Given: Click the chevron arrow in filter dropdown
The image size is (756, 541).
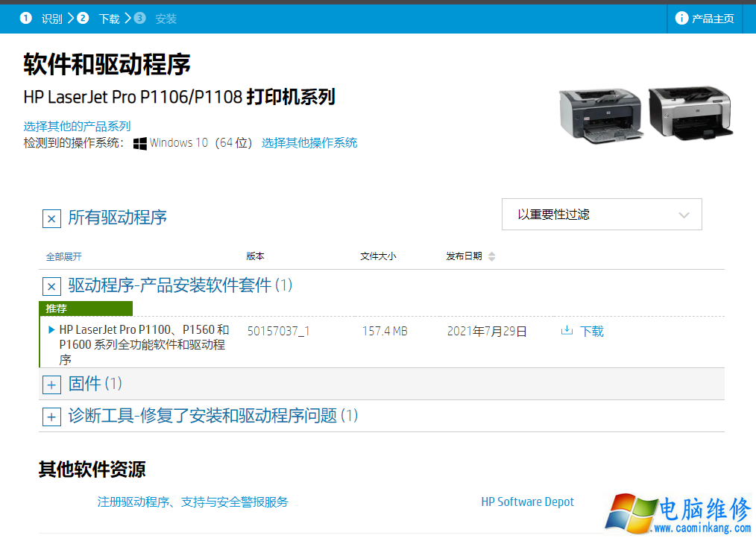Looking at the screenshot, I should click(x=684, y=215).
